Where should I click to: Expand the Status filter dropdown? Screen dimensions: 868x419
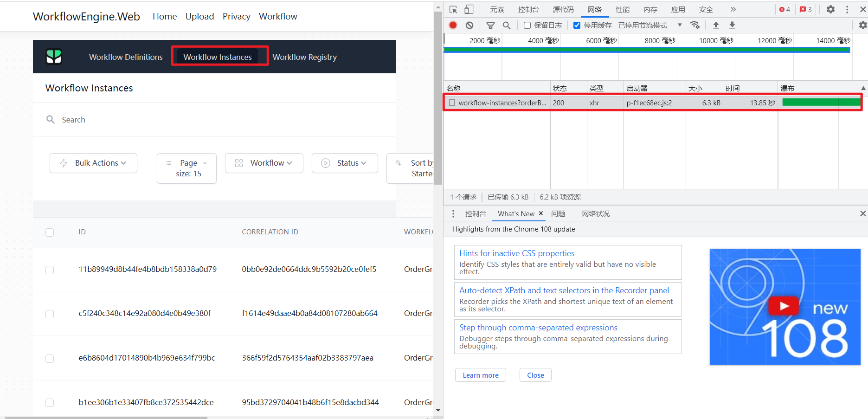pos(344,163)
